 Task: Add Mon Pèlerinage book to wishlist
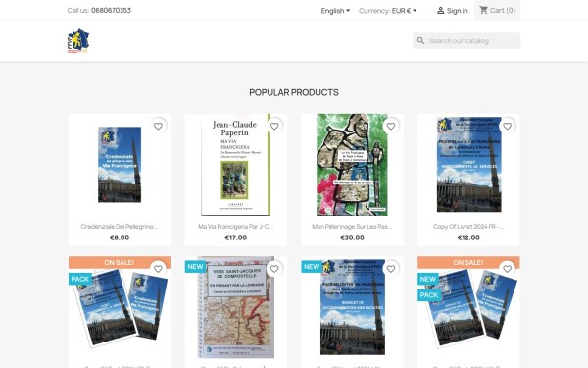tap(391, 127)
